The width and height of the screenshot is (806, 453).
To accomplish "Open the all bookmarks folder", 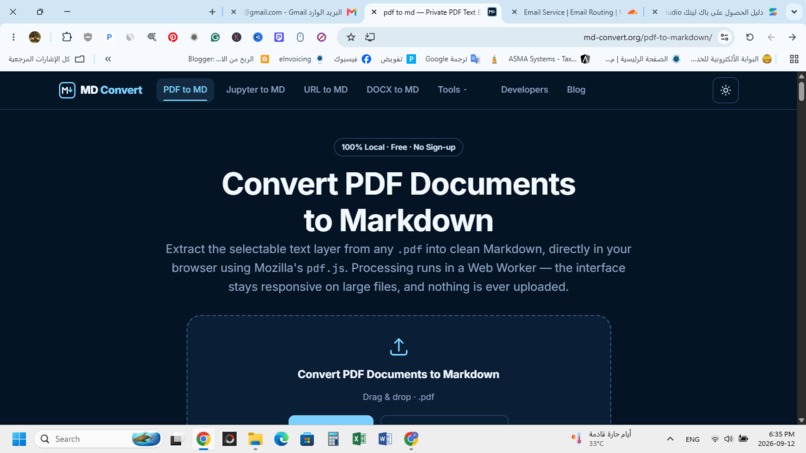I will point(46,59).
